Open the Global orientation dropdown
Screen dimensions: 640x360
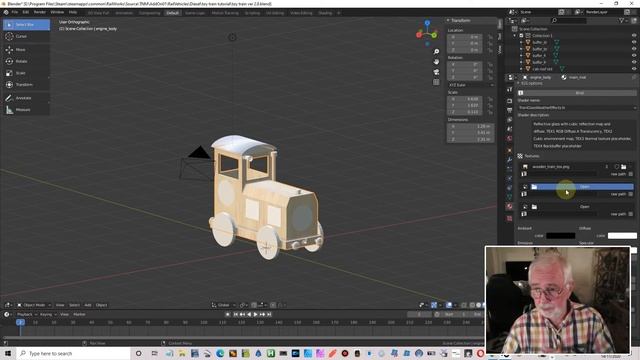coord(224,305)
